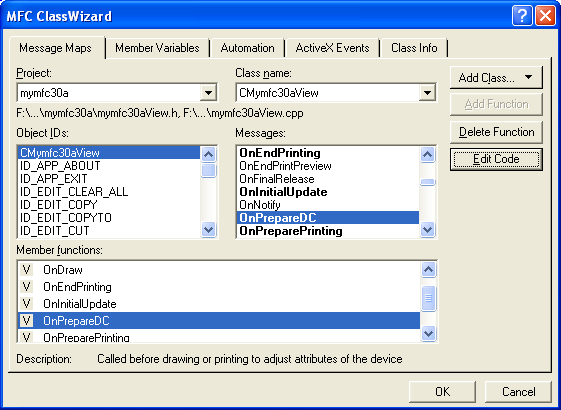Select ID_EDIT_COPYTO object ID
This screenshot has height=410, width=561.
[109, 218]
